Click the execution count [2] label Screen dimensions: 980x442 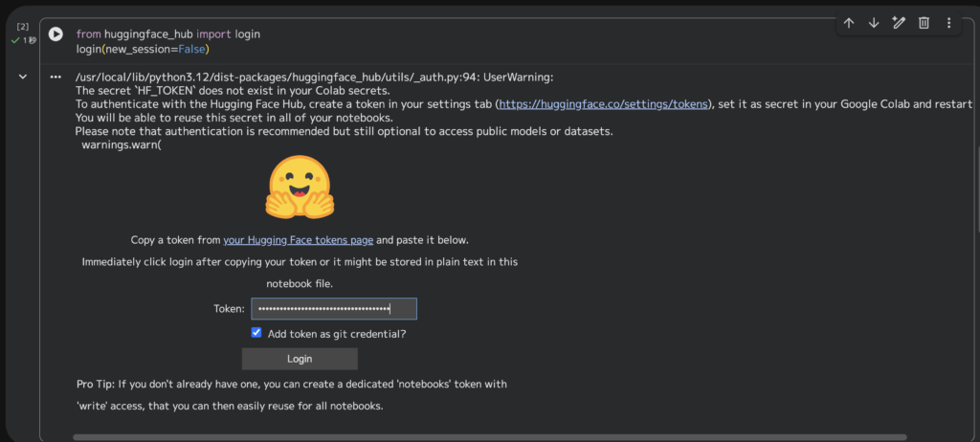[x=22, y=27]
